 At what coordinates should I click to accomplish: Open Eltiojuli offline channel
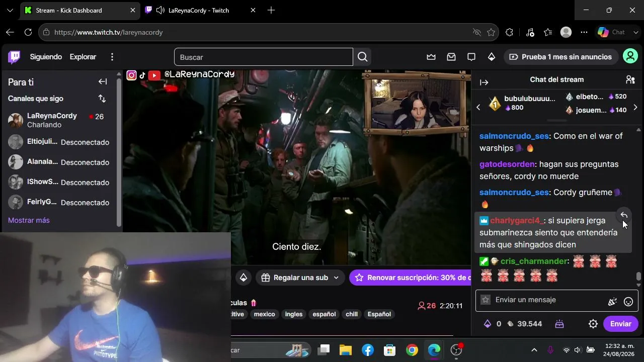58,142
